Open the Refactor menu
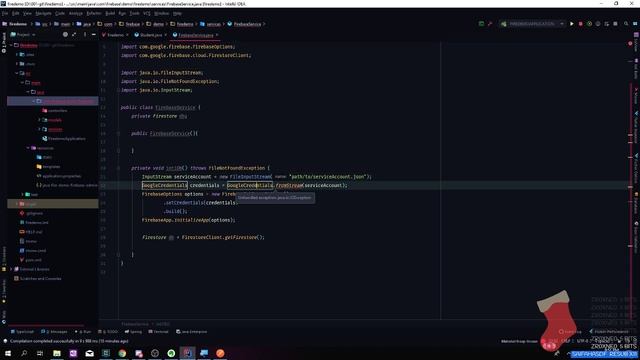 [x=94, y=13]
